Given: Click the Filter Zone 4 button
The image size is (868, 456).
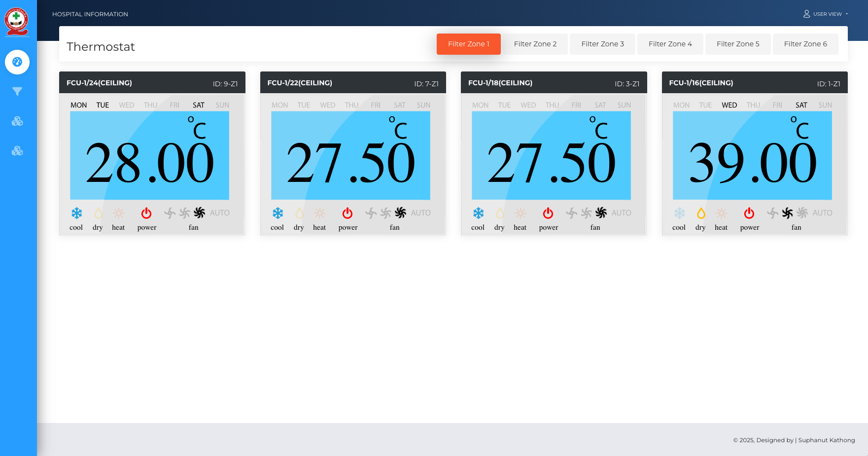Looking at the screenshot, I should (670, 44).
